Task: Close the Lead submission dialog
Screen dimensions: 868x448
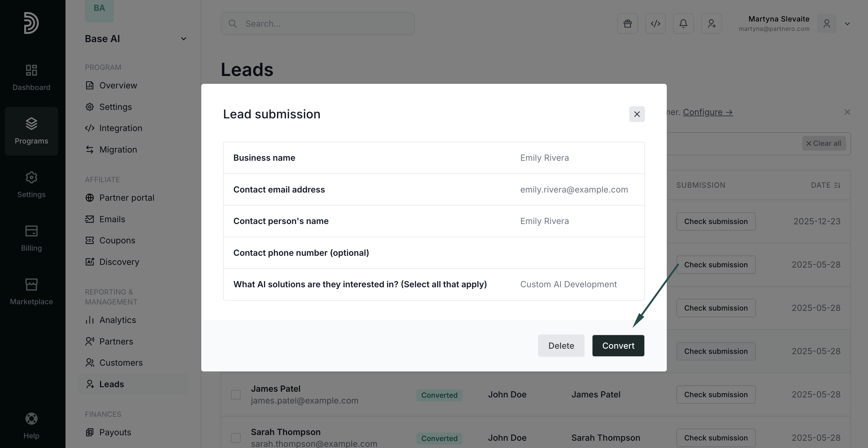Action: 636,114
